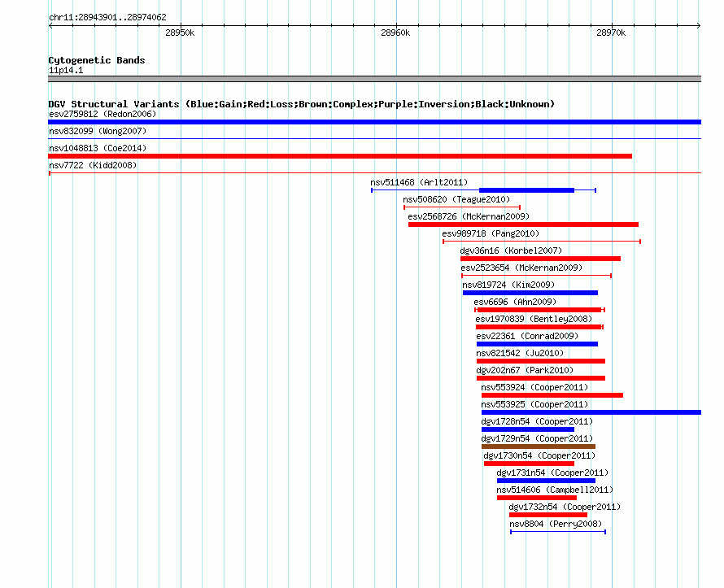Image resolution: width=724 pixels, height=588 pixels.
Task: Click nsv553924 (Cooper2011) label
Action: [x=534, y=387]
